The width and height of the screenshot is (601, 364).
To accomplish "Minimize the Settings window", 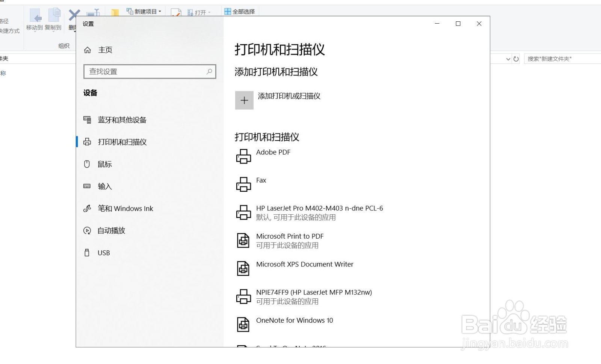I will [437, 24].
